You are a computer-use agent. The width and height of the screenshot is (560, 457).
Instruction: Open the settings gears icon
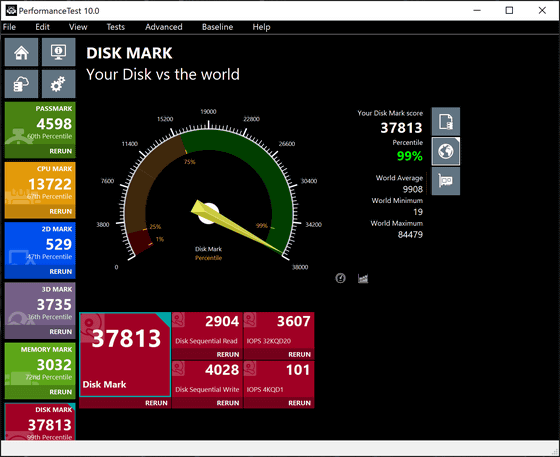[59, 84]
